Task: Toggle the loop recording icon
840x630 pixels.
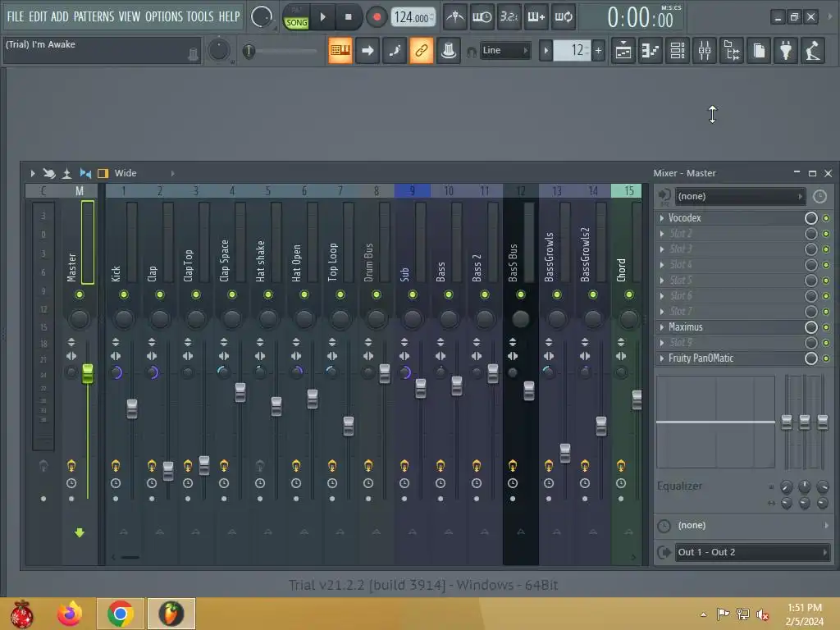Action: (564, 17)
